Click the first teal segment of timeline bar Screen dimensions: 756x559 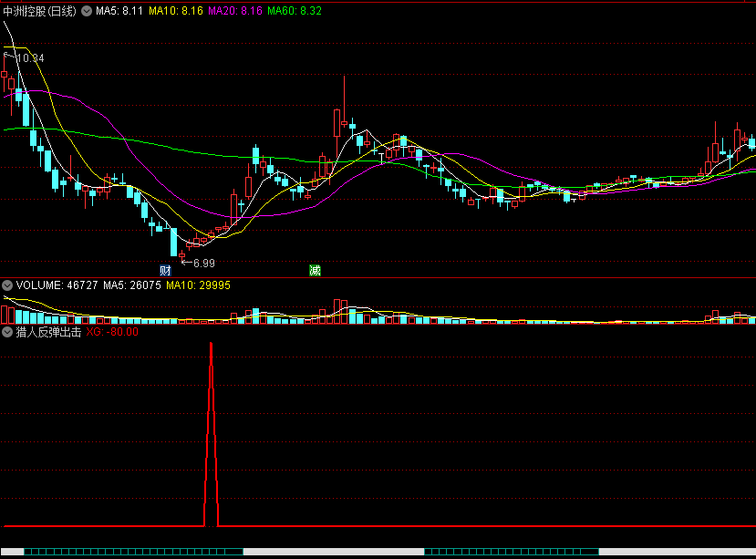coord(133,552)
